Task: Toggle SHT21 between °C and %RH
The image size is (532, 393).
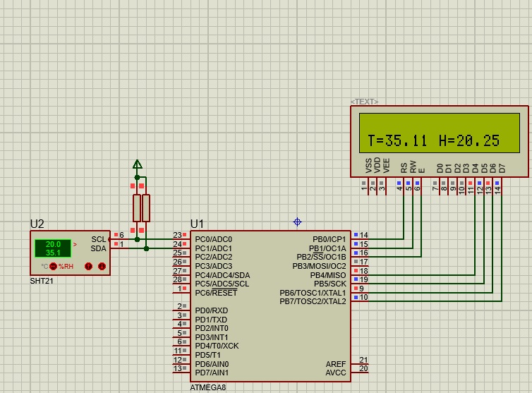Action: 53,267
